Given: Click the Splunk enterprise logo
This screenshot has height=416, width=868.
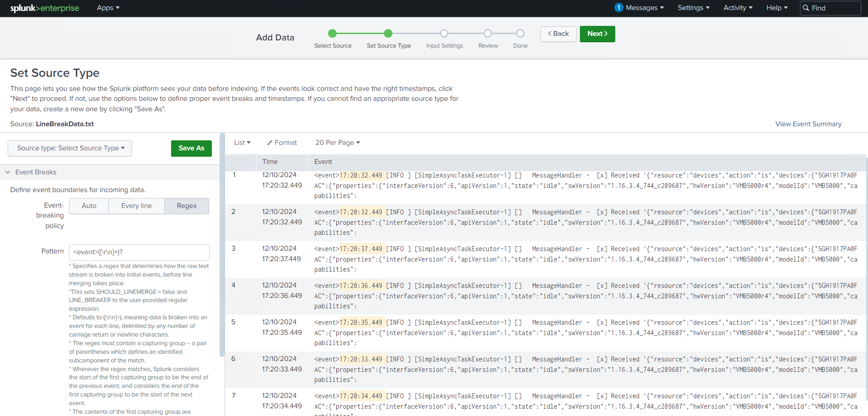Looking at the screenshot, I should (44, 8).
